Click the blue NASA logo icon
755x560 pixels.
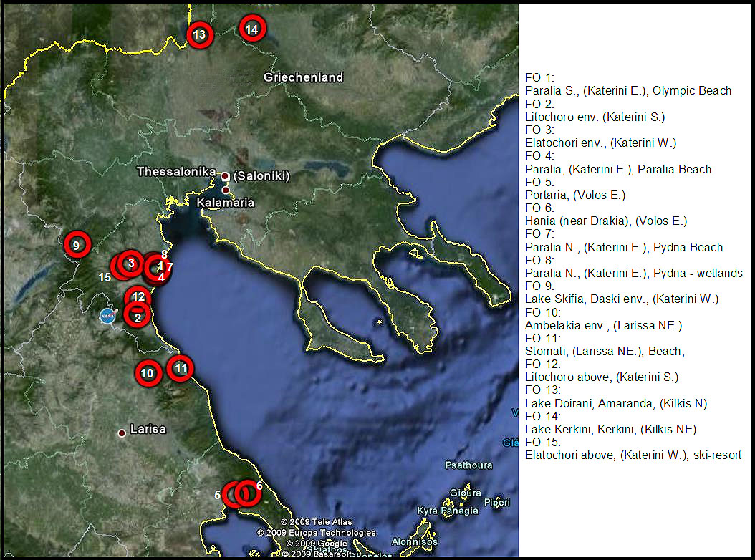[x=107, y=316]
